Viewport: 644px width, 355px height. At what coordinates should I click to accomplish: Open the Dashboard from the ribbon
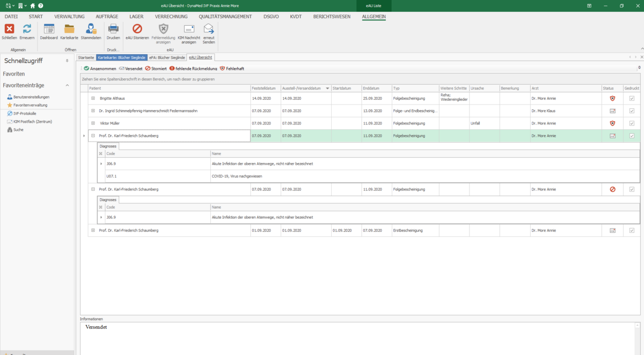49,29
